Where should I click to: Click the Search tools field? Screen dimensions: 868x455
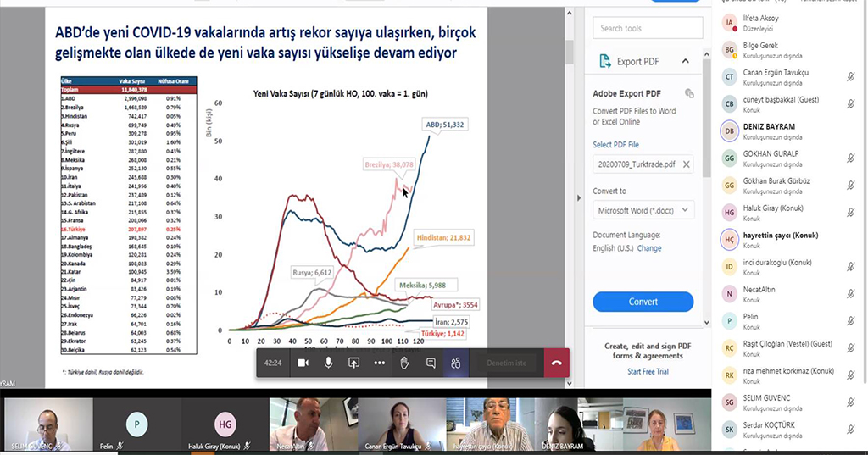pyautogui.click(x=648, y=28)
